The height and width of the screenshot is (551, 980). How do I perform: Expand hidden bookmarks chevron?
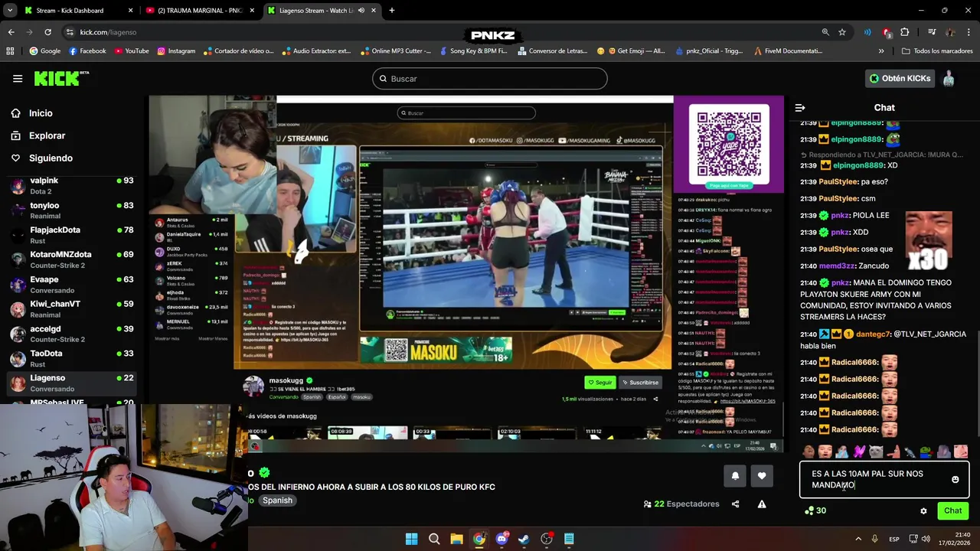[x=881, y=51]
